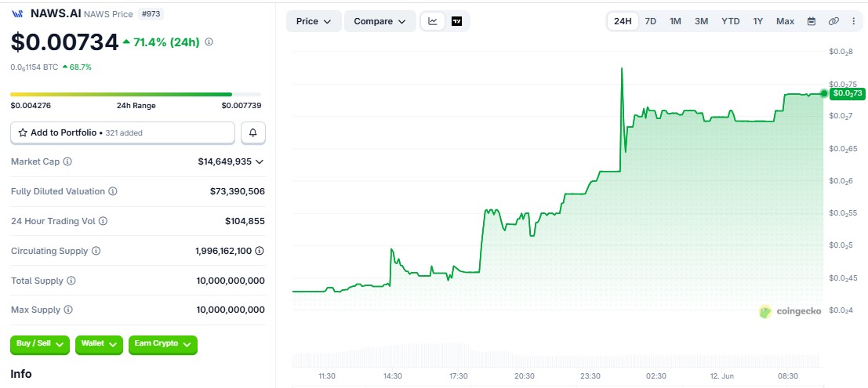Click the 71.4% (24h) change text
Screen dimensions: 868x388
166,42
